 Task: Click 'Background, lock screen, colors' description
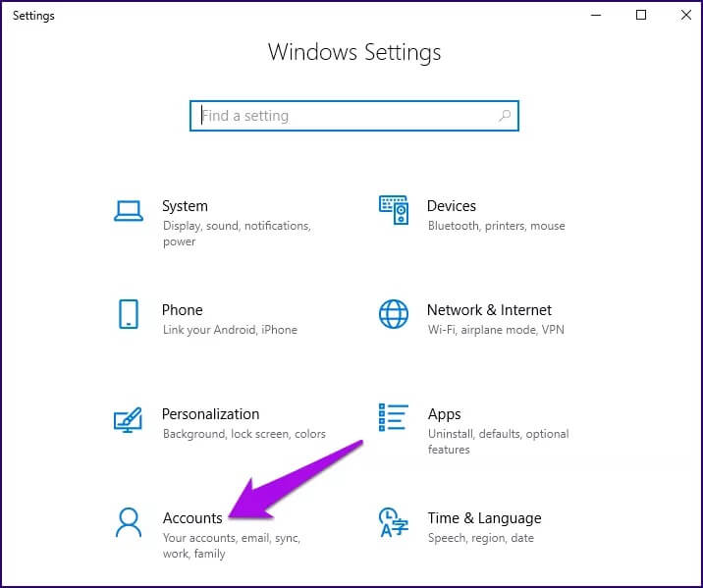[244, 434]
